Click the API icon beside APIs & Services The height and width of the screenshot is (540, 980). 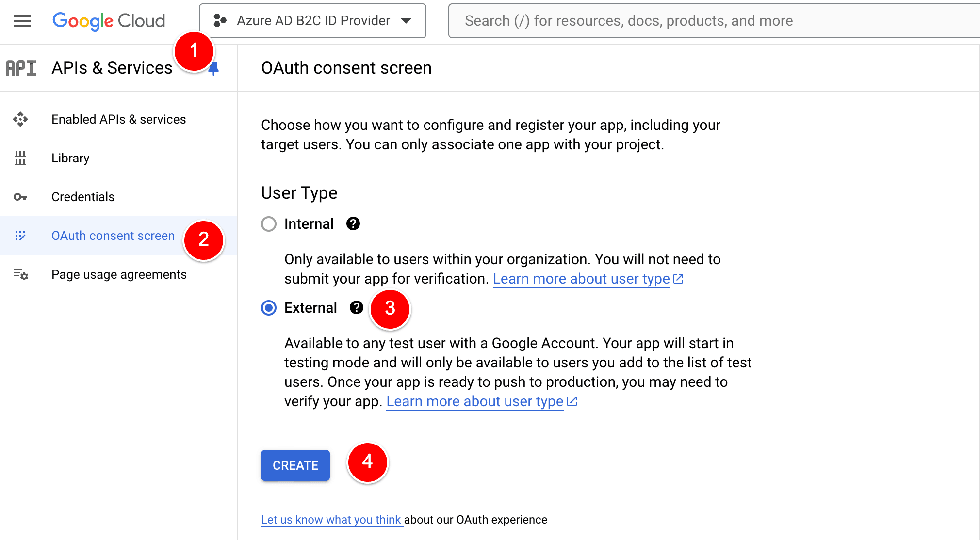(21, 68)
